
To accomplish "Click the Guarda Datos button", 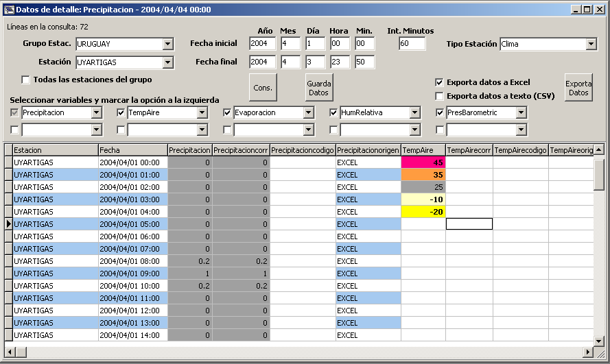I will (x=319, y=88).
